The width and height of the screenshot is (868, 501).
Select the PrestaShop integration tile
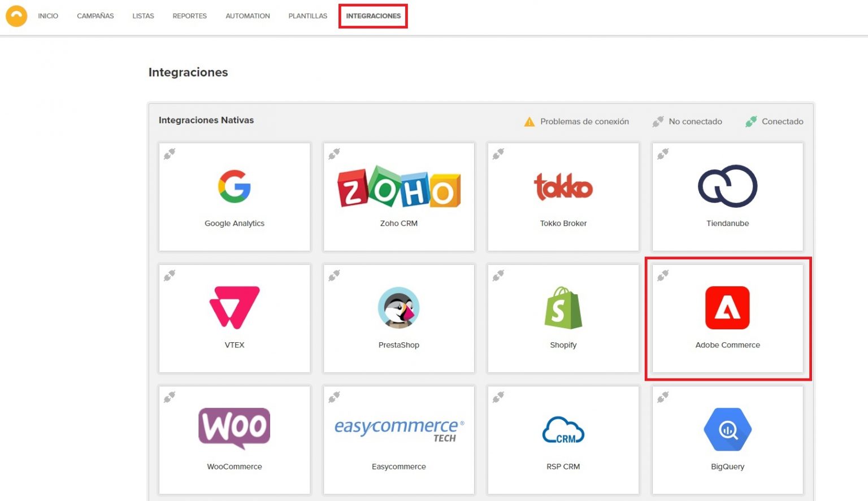point(398,318)
